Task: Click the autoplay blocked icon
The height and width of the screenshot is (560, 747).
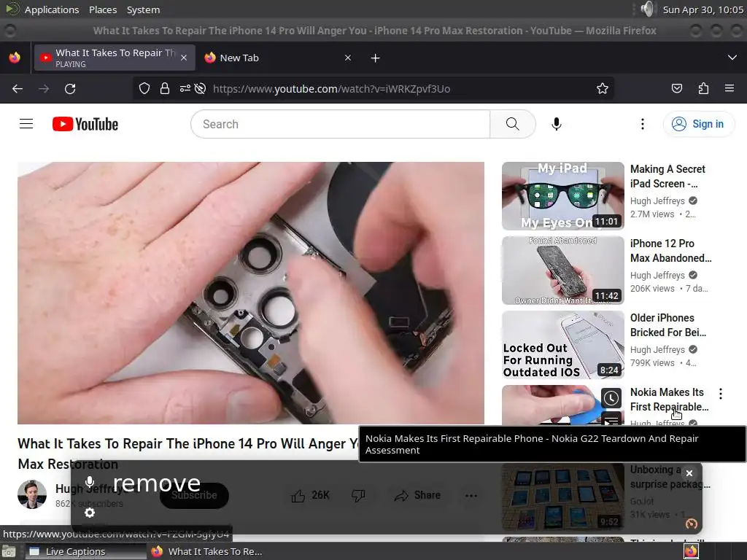Action: click(x=200, y=88)
